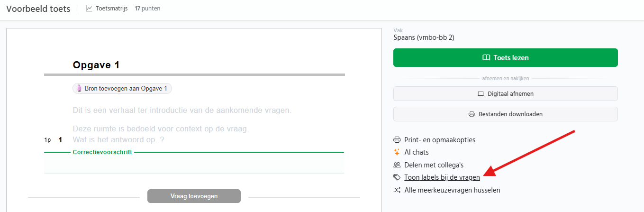
Task: Add a question with Vraag toevoegen
Action: point(194,196)
